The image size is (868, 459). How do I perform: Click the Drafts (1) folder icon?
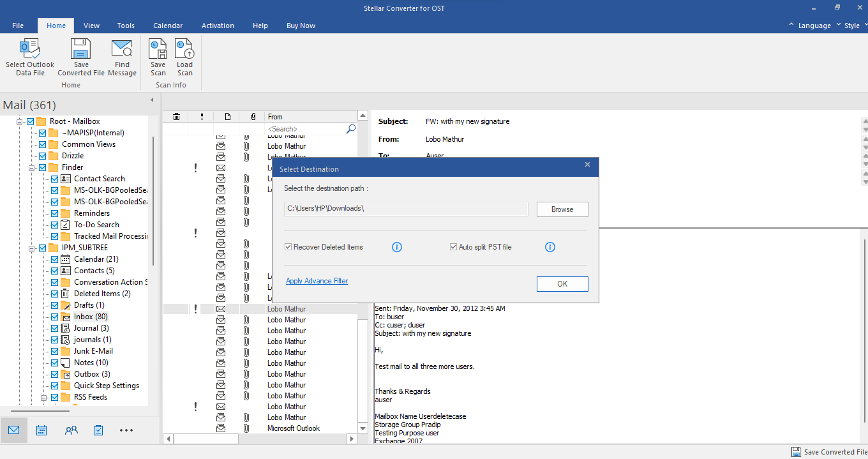pyautogui.click(x=66, y=305)
